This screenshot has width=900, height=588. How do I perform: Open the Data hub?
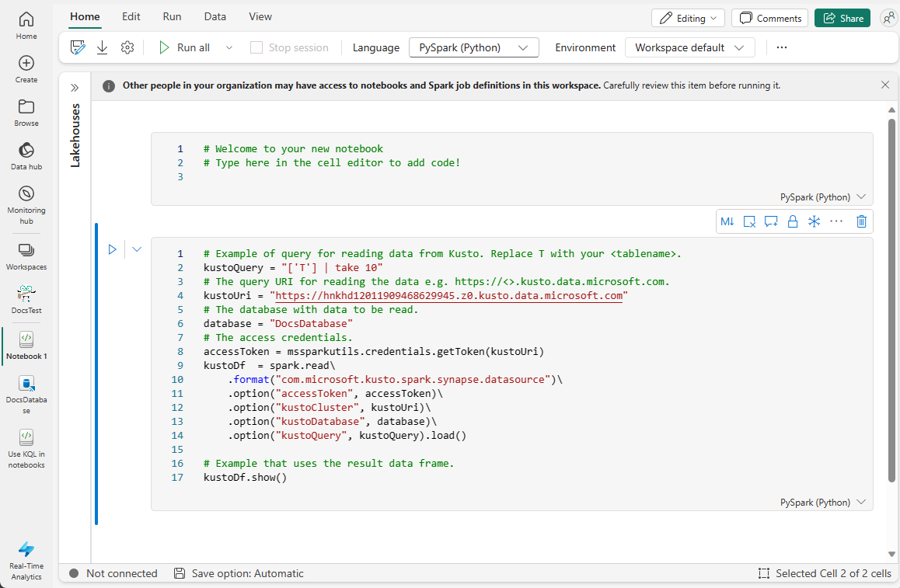pyautogui.click(x=26, y=157)
